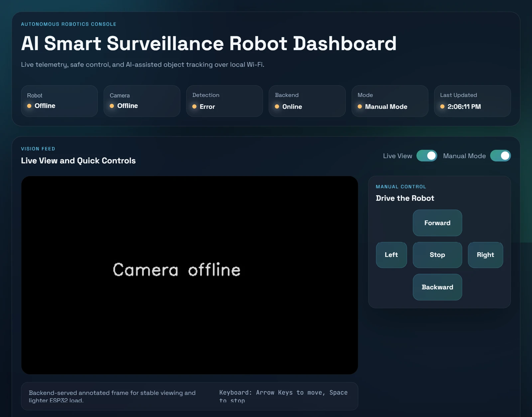Click the 'AI Smart Surveillance Robot Dashboard' heading
The width and height of the screenshot is (532, 417).
(x=209, y=44)
